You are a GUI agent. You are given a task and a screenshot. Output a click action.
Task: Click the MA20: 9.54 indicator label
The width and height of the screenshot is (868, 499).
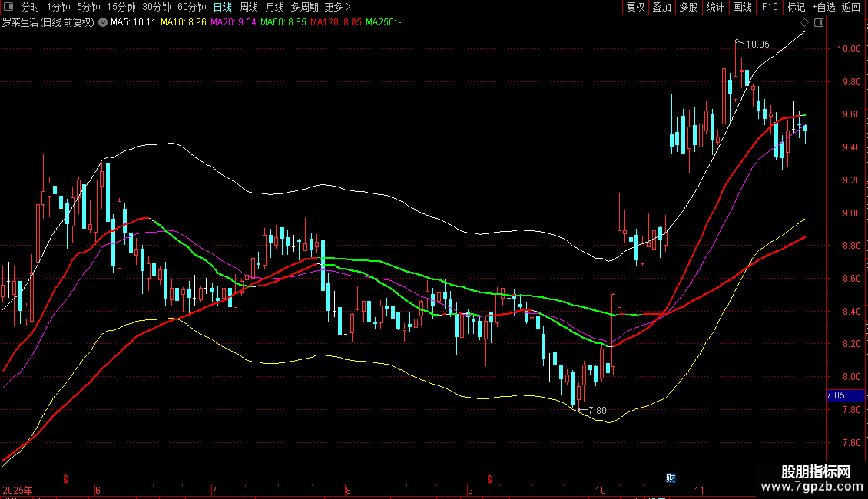233,22
